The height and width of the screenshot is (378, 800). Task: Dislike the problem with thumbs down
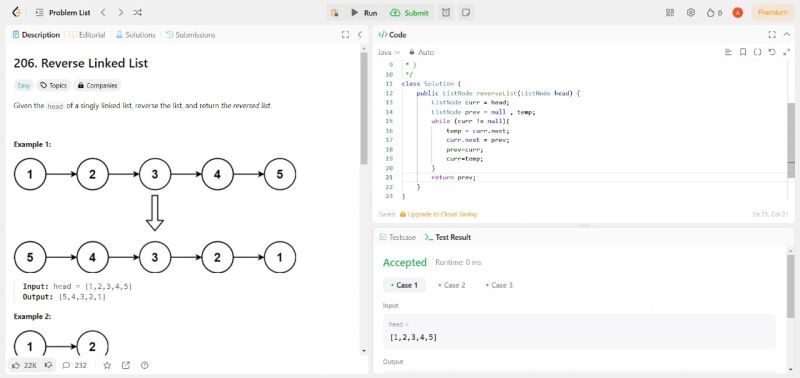click(x=48, y=365)
